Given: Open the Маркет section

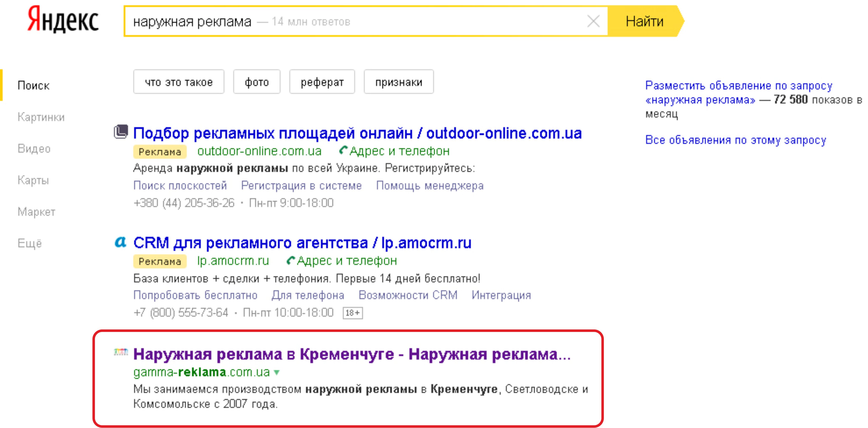Looking at the screenshot, I should (x=36, y=212).
